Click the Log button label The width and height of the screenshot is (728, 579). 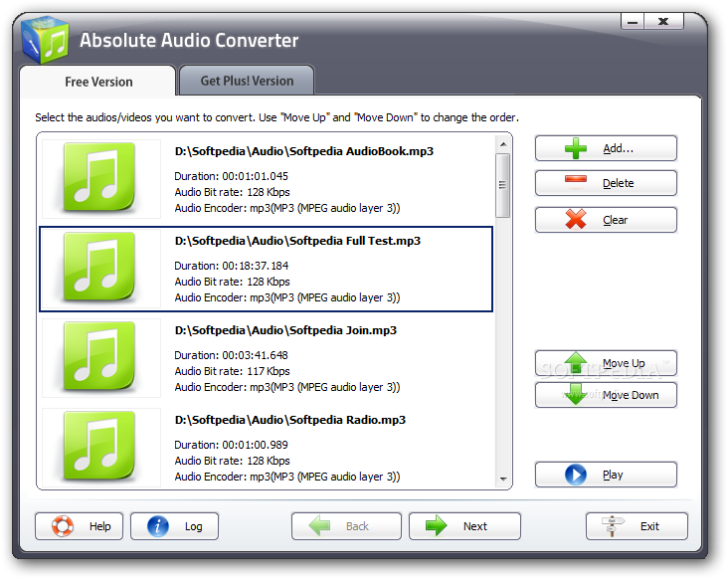coord(193,526)
